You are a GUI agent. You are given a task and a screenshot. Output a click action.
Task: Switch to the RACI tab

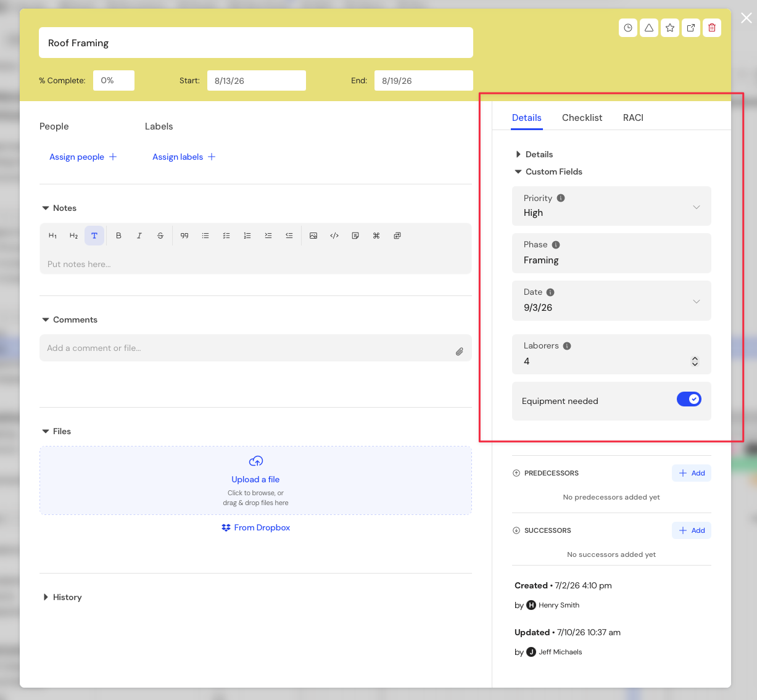click(633, 117)
